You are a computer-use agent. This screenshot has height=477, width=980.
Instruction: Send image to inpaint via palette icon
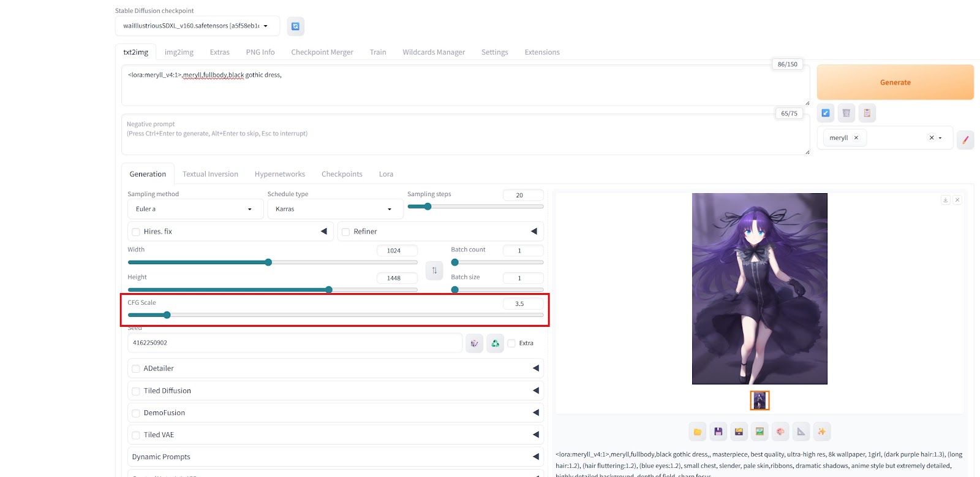[x=780, y=432]
